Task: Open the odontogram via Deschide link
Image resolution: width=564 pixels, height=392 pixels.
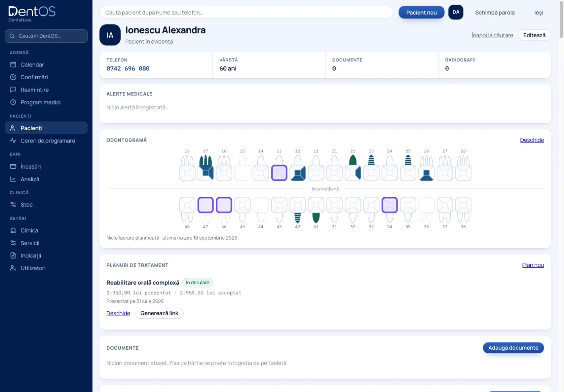Action: click(x=532, y=140)
